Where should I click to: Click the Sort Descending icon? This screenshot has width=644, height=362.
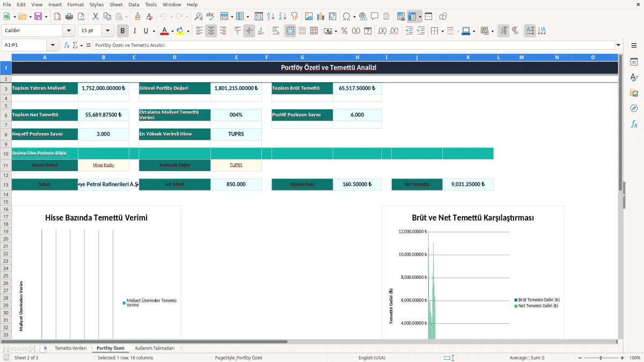coord(283,17)
